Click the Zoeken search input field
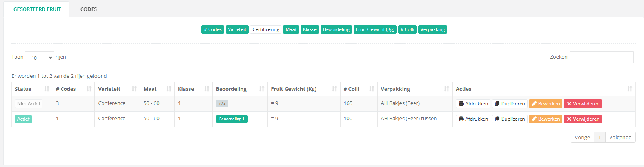Screen dimensions: 644x167 (602, 57)
